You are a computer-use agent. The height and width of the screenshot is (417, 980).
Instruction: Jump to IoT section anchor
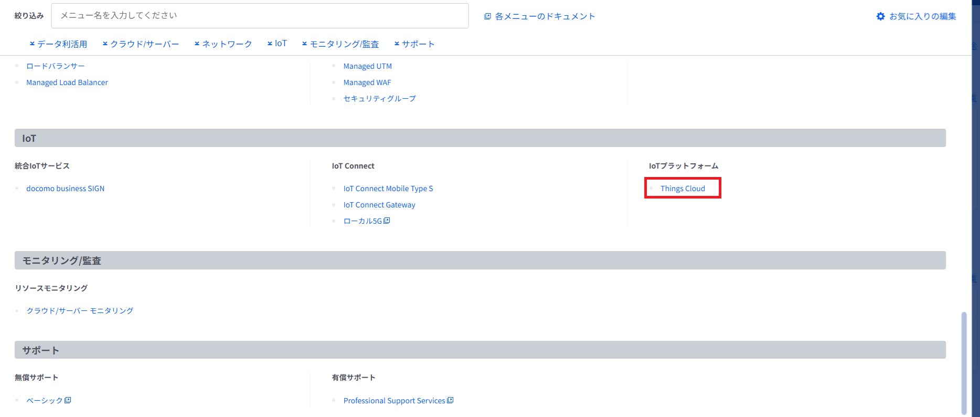(x=277, y=44)
